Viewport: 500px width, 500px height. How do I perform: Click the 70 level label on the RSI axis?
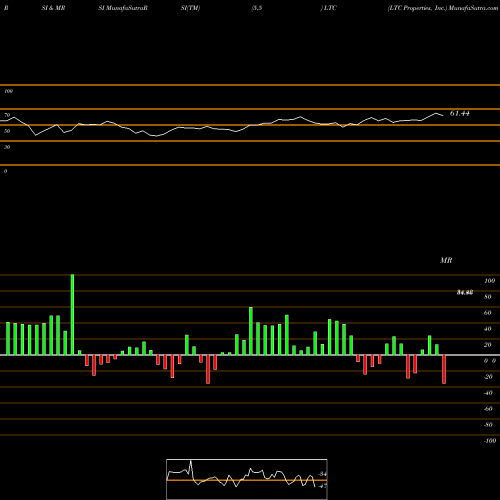click(x=7, y=115)
